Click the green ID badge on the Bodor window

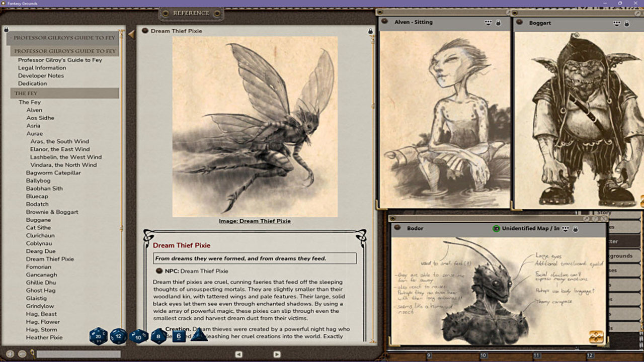pos(495,228)
